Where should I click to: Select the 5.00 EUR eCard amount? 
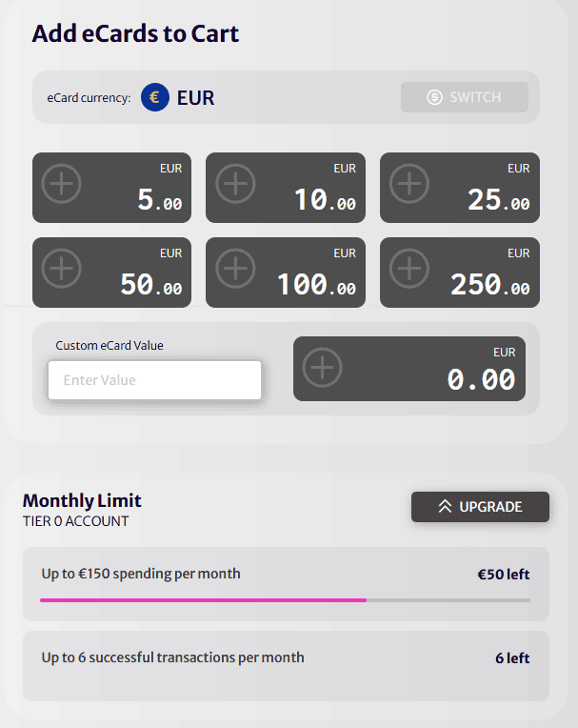(111, 188)
